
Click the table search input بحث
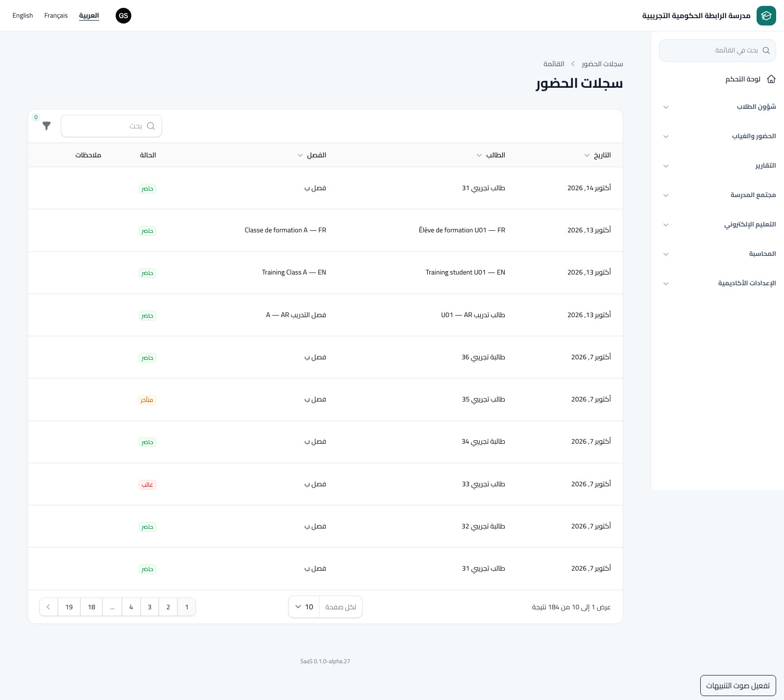tap(111, 126)
